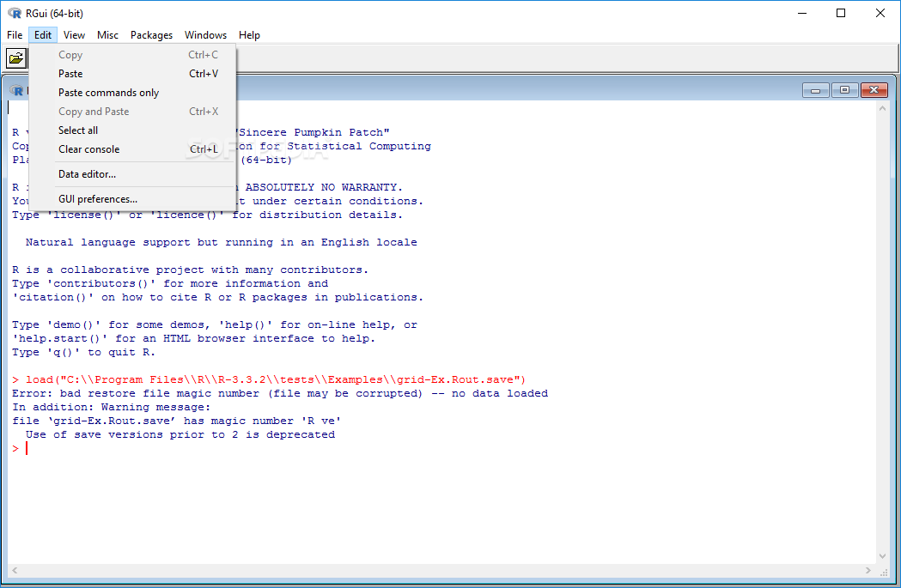The height and width of the screenshot is (588, 901).
Task: Click the R Console window icon
Action: (16, 90)
